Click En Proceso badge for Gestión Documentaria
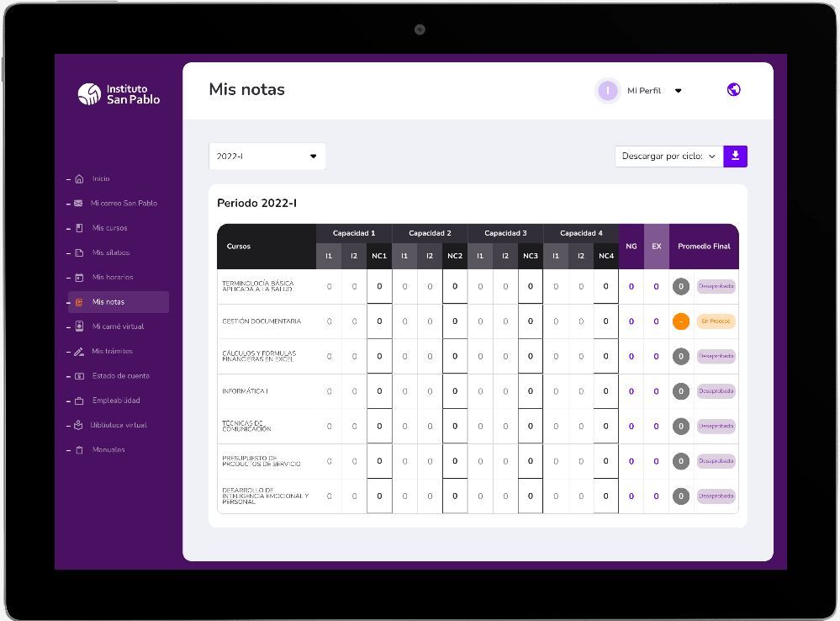Viewport: 840px width, 621px height. (716, 321)
